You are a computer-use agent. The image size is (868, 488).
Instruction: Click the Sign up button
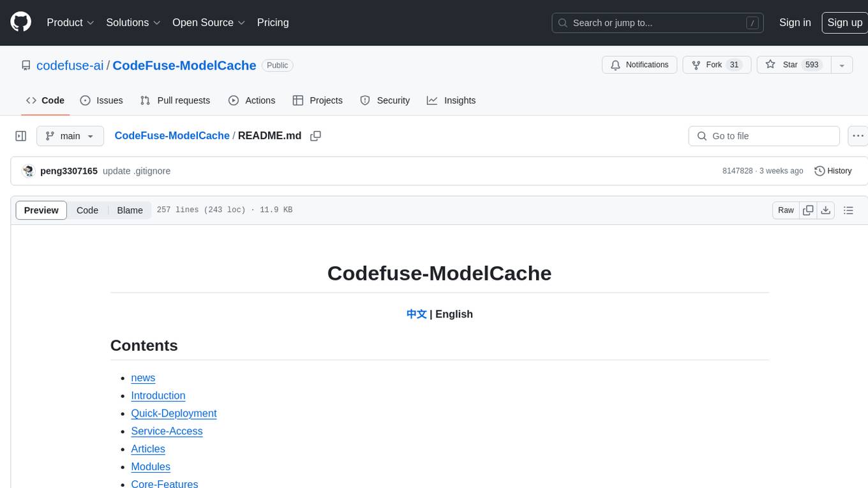tap(844, 22)
